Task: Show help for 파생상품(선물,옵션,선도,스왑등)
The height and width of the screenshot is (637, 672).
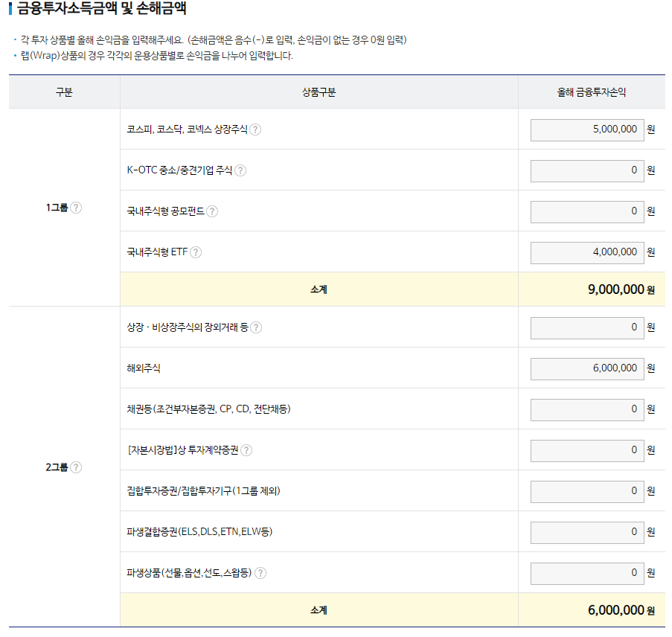Action: (x=260, y=573)
